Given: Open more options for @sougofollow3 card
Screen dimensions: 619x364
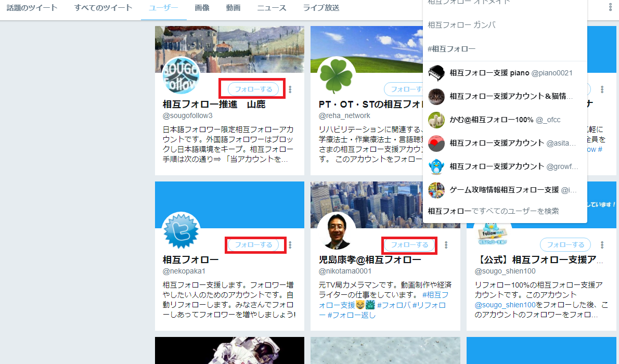Looking at the screenshot, I should (x=290, y=89).
